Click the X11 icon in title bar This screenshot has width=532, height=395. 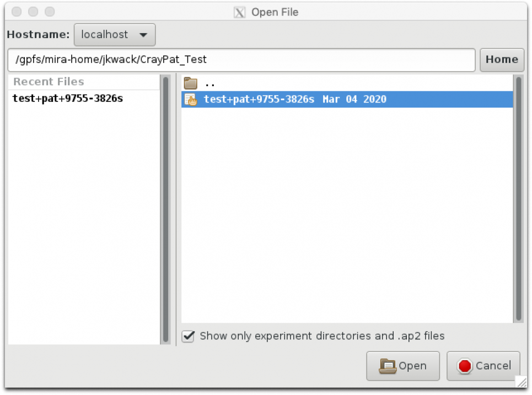(239, 12)
